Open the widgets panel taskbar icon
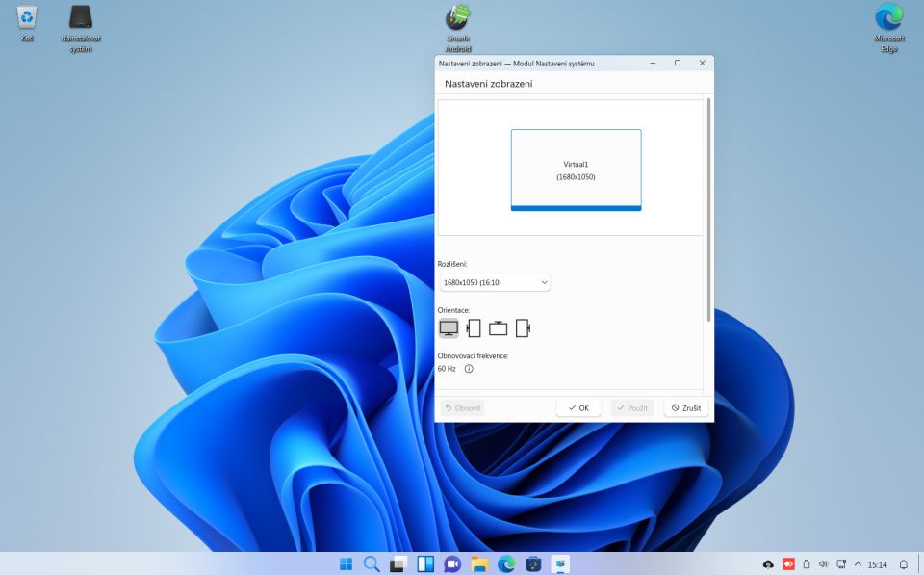 425,563
